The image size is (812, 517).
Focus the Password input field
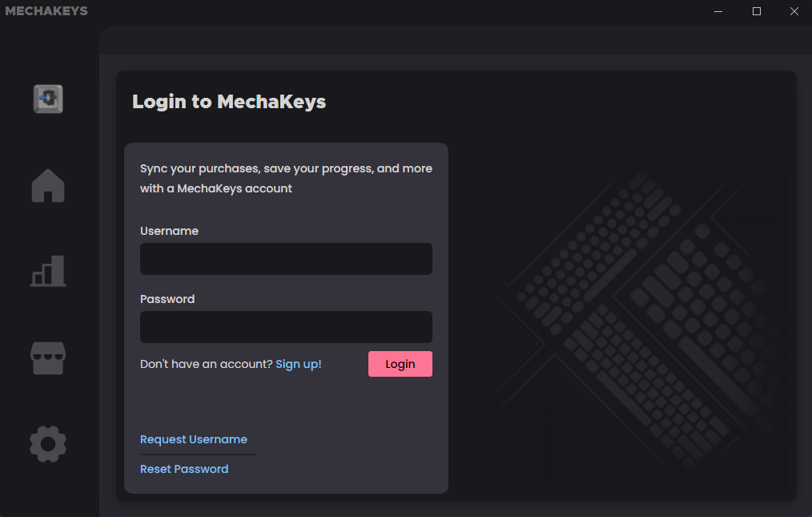pyautogui.click(x=286, y=326)
